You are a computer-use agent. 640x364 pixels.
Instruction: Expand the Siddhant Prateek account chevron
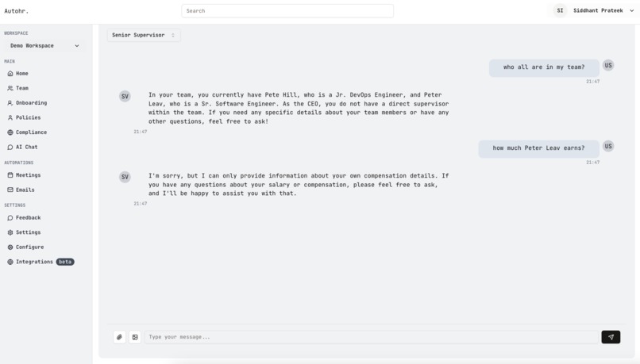pos(631,10)
